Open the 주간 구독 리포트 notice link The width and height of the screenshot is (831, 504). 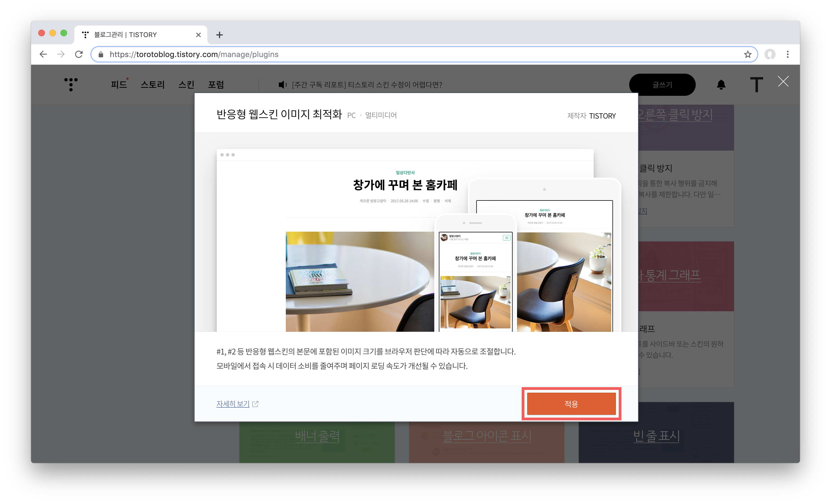[x=367, y=84]
